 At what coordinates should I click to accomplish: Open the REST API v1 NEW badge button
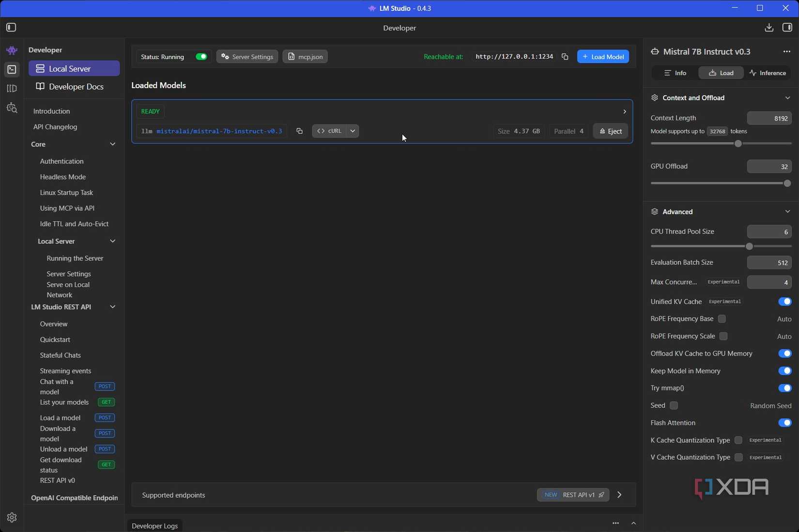[573, 495]
